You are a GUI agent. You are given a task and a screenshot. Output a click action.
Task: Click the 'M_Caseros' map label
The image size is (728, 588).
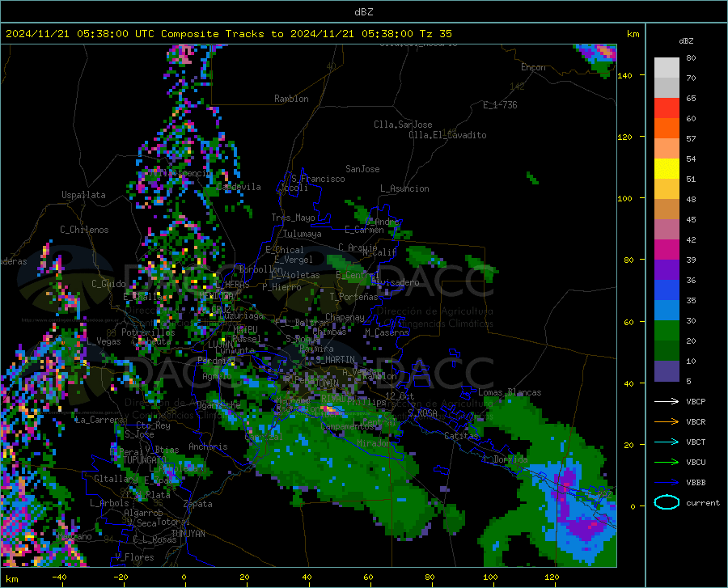(x=387, y=332)
